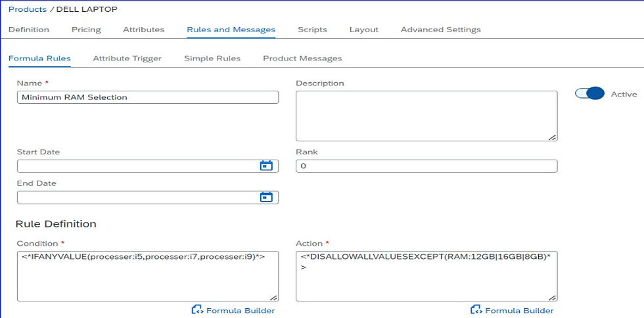Toggle the Active switch off
Screen dimensions: 644x318
[x=589, y=94]
